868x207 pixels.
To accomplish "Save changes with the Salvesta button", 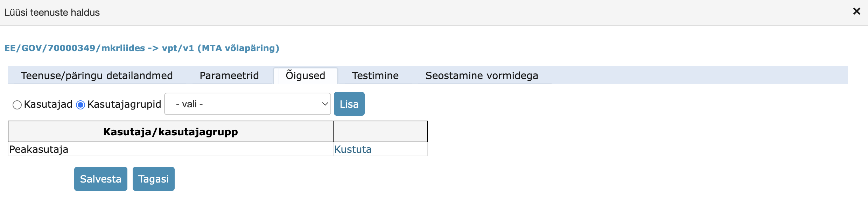I will tap(100, 179).
